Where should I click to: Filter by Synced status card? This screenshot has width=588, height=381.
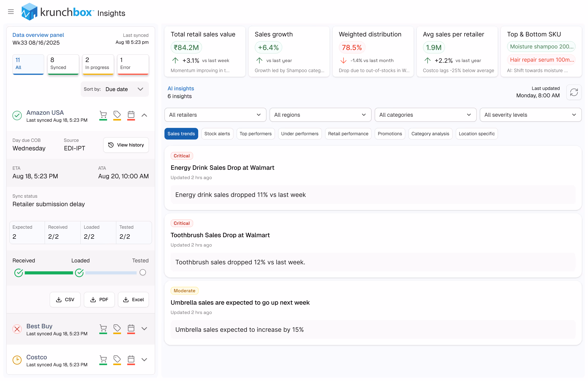[63, 64]
